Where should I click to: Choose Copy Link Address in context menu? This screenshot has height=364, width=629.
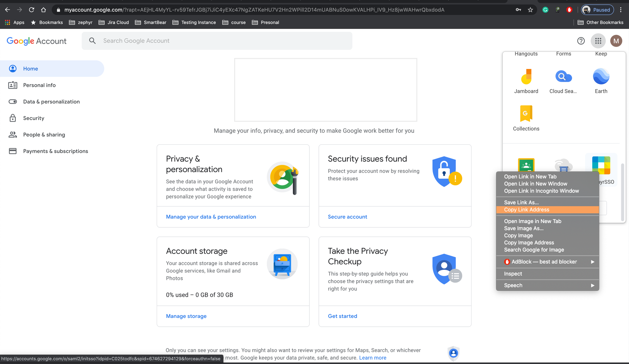pyautogui.click(x=526, y=210)
